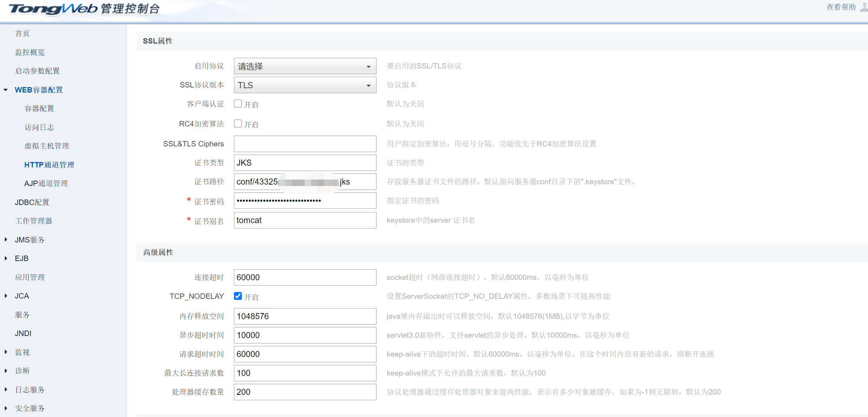Disable the TCP_NODELAY toggle
The image size is (868, 417).
click(238, 296)
